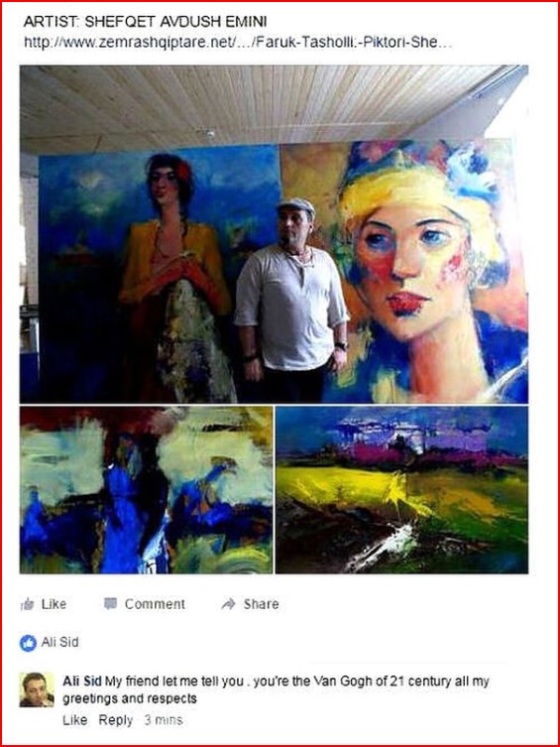Image resolution: width=560 pixels, height=747 pixels.
Task: Click the Share label under the post
Action: [262, 604]
